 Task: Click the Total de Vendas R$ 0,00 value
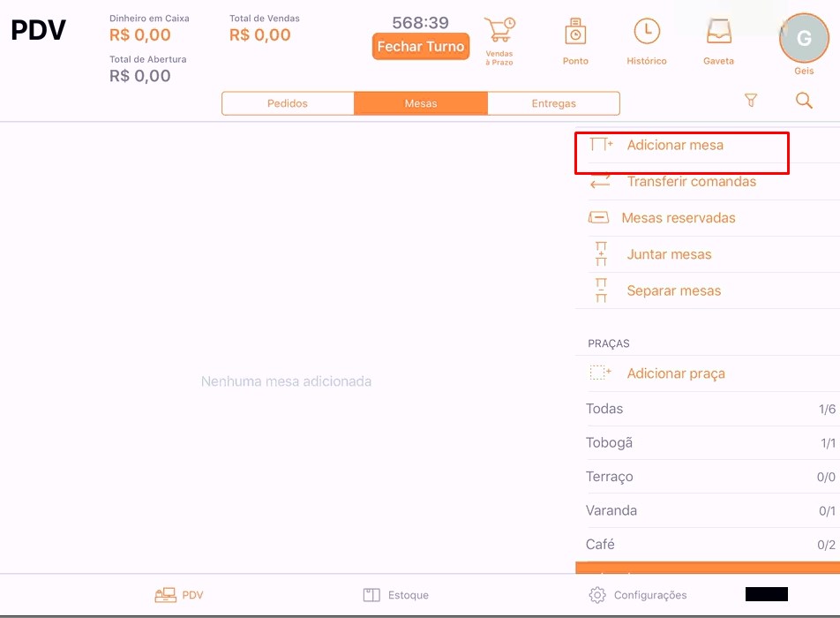click(259, 34)
